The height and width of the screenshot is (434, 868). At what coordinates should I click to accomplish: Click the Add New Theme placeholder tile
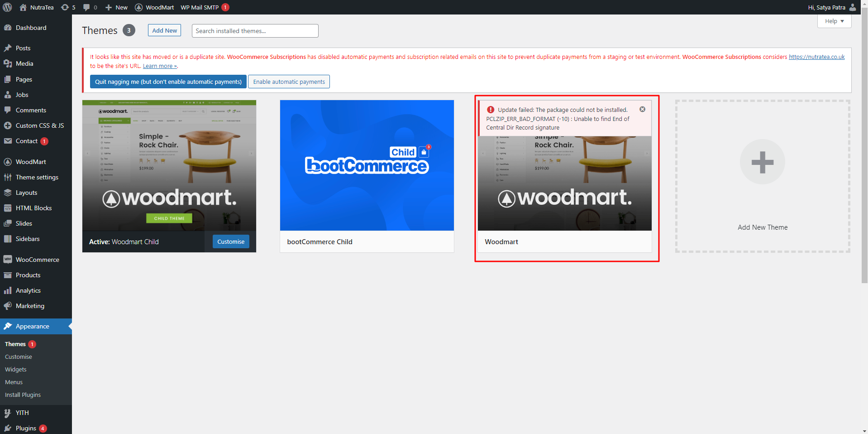point(763,176)
